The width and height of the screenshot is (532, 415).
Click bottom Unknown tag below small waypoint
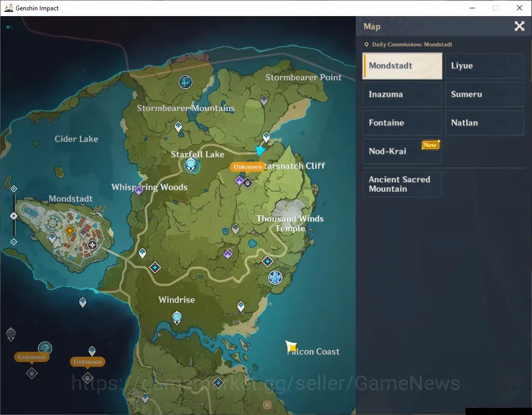88,362
